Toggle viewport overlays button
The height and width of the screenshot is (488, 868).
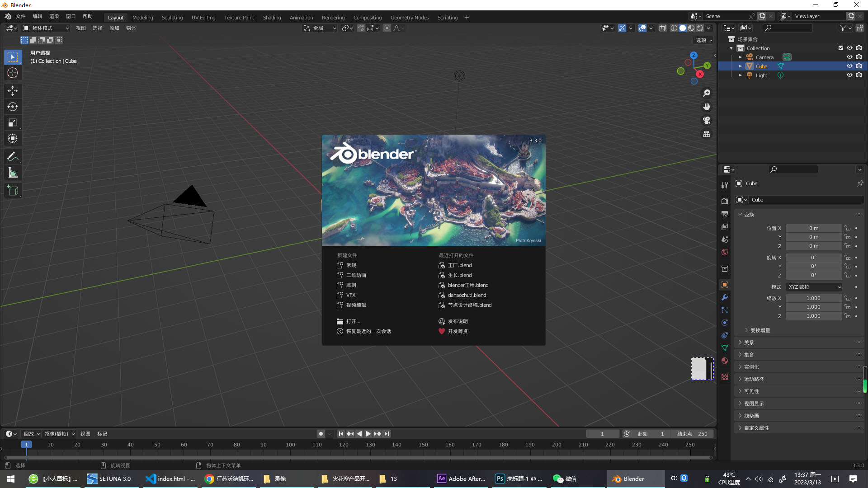pyautogui.click(x=642, y=28)
